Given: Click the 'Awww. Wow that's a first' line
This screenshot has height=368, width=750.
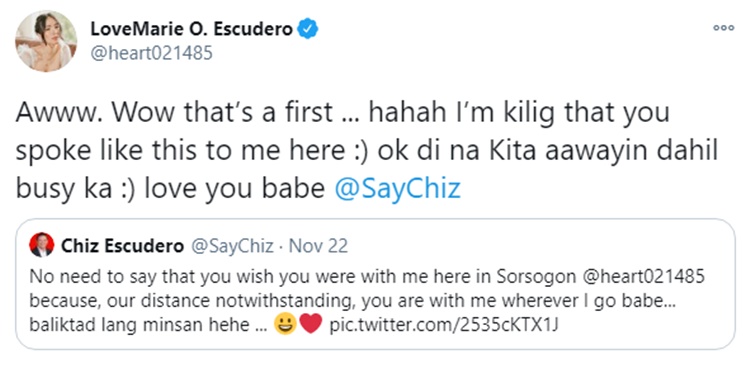Looking at the screenshot, I should (x=174, y=113).
